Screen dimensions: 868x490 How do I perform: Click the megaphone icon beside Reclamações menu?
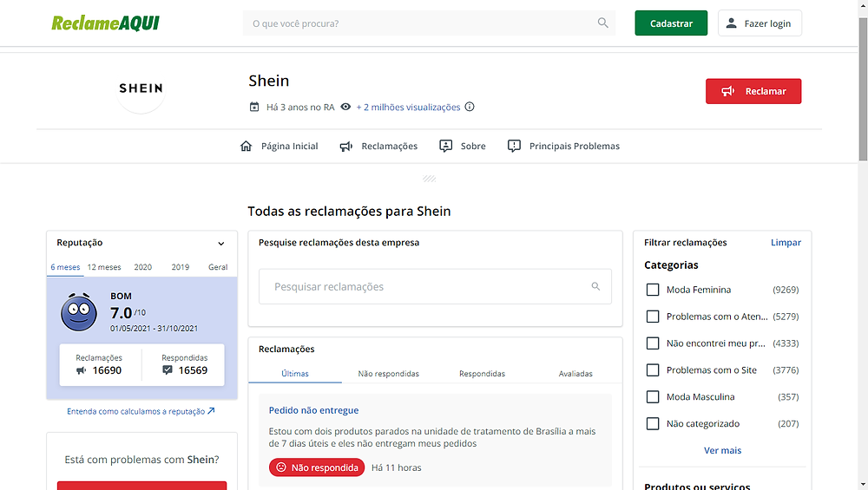(x=346, y=146)
